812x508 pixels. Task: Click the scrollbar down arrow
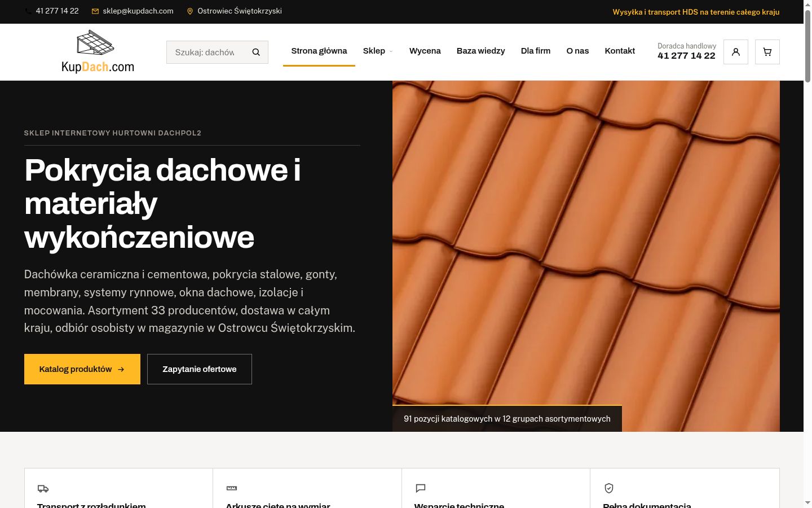(807, 502)
